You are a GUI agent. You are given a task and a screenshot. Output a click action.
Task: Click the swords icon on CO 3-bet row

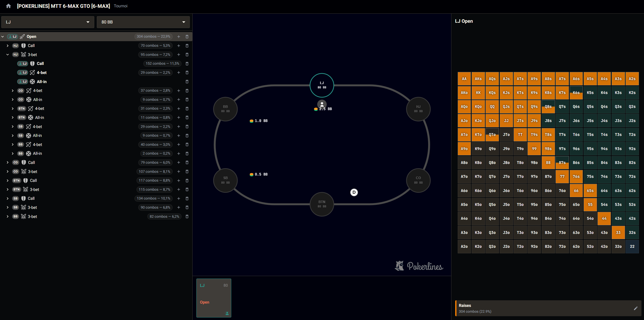24,171
